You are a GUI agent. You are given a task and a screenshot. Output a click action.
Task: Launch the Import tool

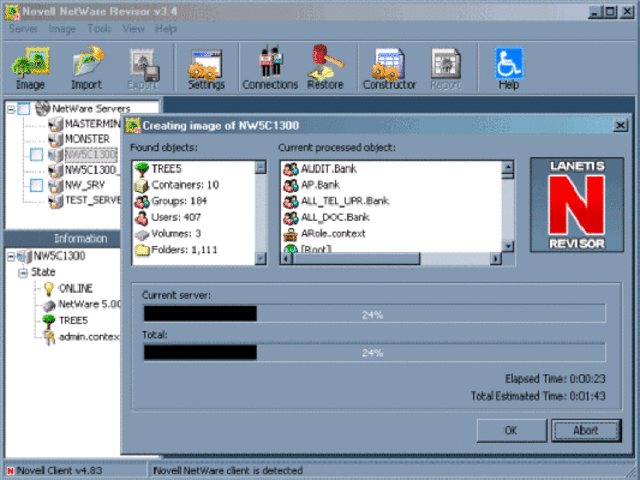[x=87, y=68]
